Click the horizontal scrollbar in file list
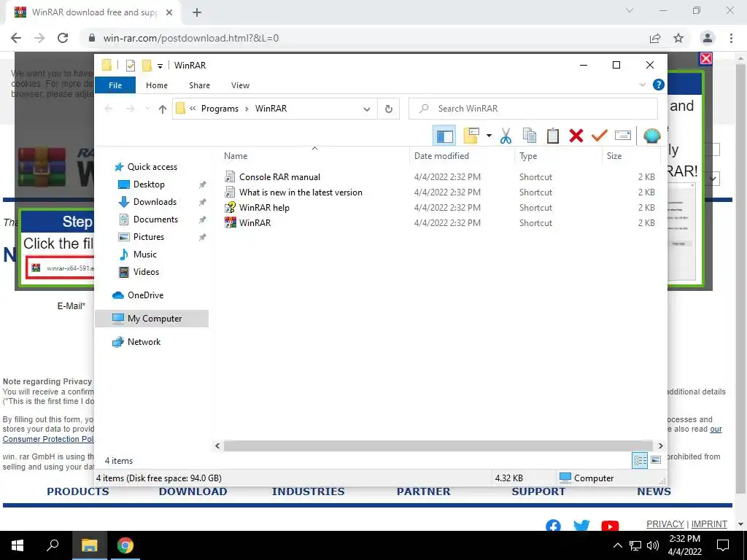The width and height of the screenshot is (747, 560). pos(438,446)
